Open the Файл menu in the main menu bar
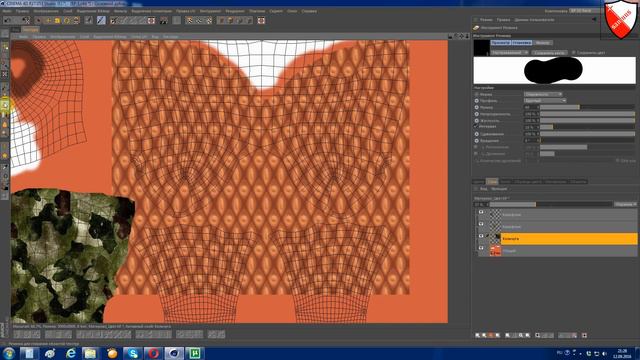 pos(7,11)
